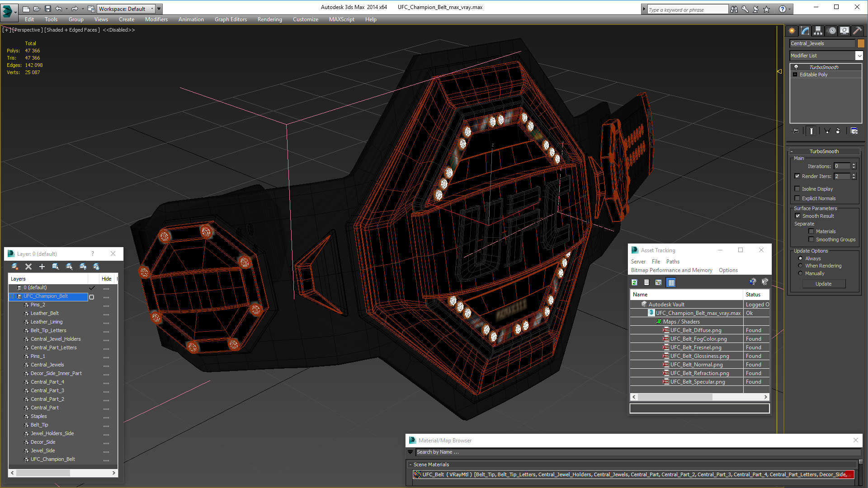This screenshot has width=868, height=488.
Task: Click the TurboSmooth Update button
Action: (x=824, y=284)
